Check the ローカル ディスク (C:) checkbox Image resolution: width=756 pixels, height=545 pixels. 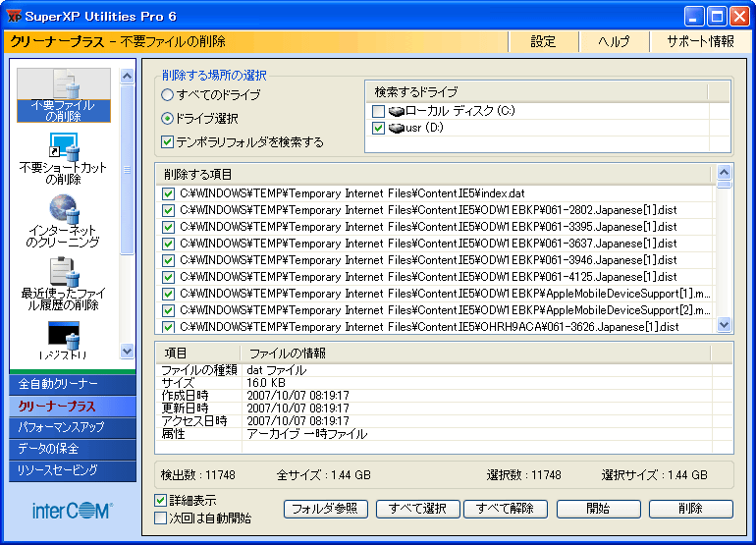(x=378, y=111)
